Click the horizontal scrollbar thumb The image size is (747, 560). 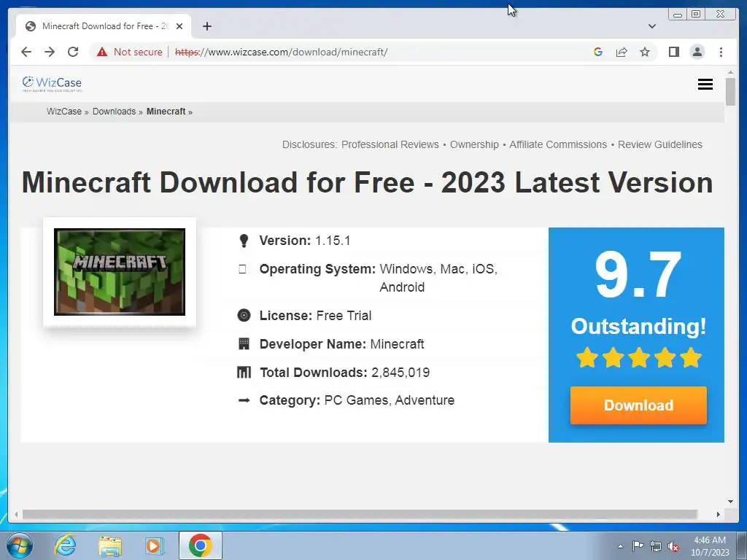360,514
